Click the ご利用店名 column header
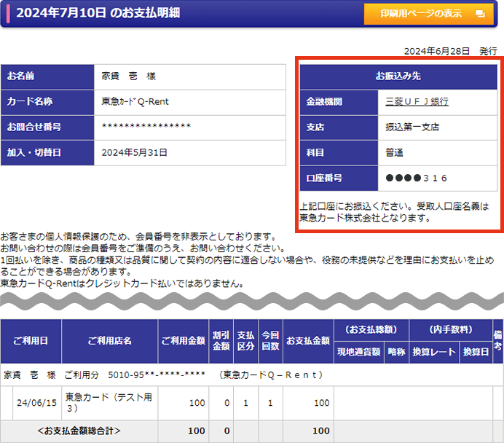 109,341
